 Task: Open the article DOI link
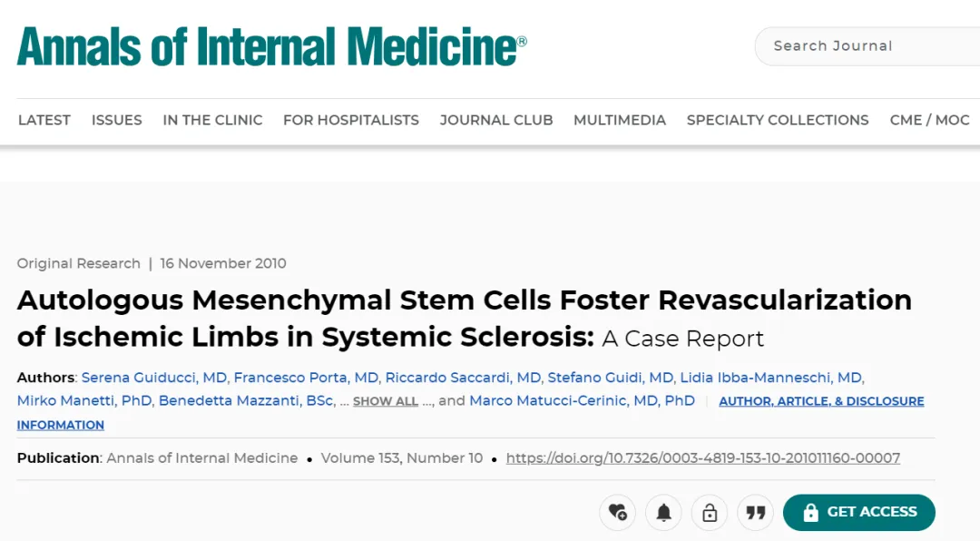703,458
